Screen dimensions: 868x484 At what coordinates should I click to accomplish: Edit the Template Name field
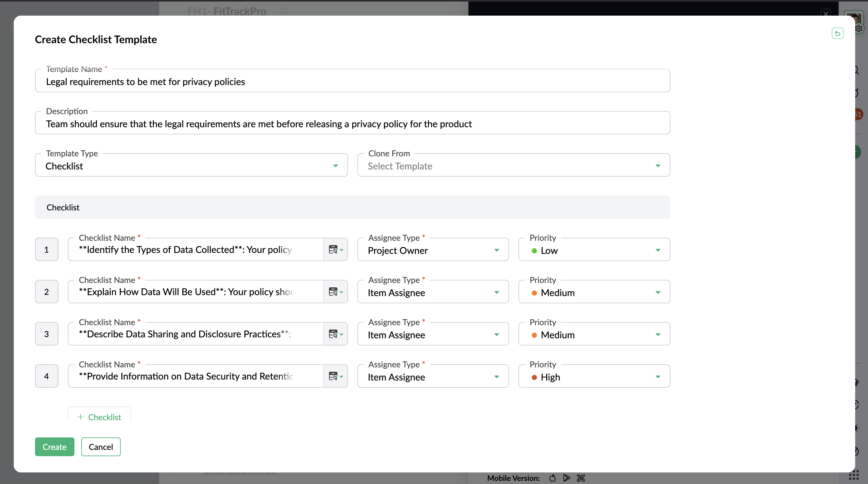coord(352,82)
